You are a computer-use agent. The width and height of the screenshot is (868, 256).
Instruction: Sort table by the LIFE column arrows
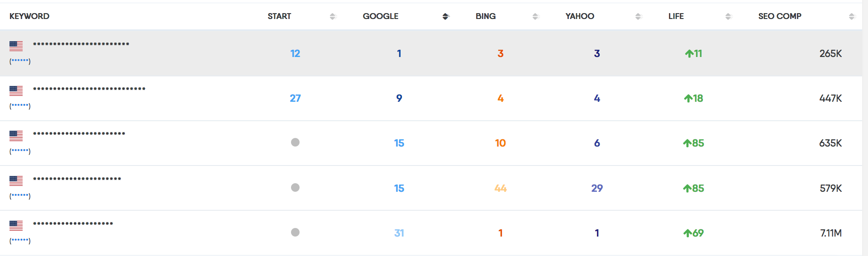728,16
